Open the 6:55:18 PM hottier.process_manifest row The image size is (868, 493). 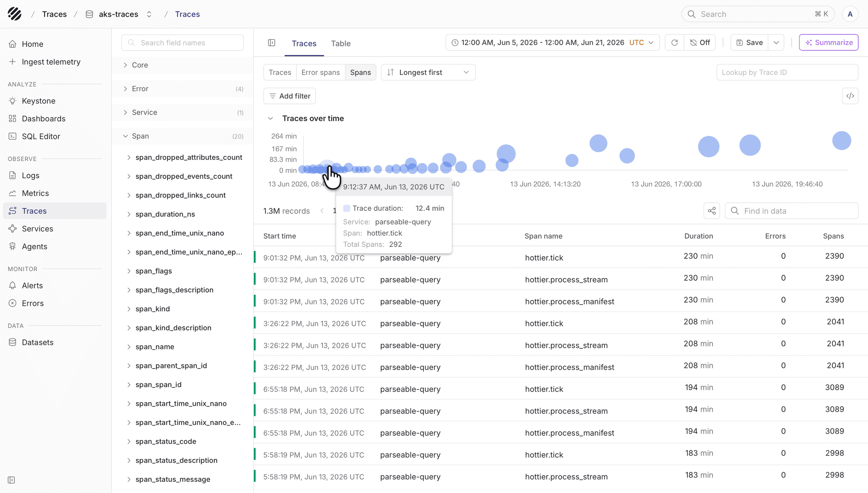(x=561, y=433)
